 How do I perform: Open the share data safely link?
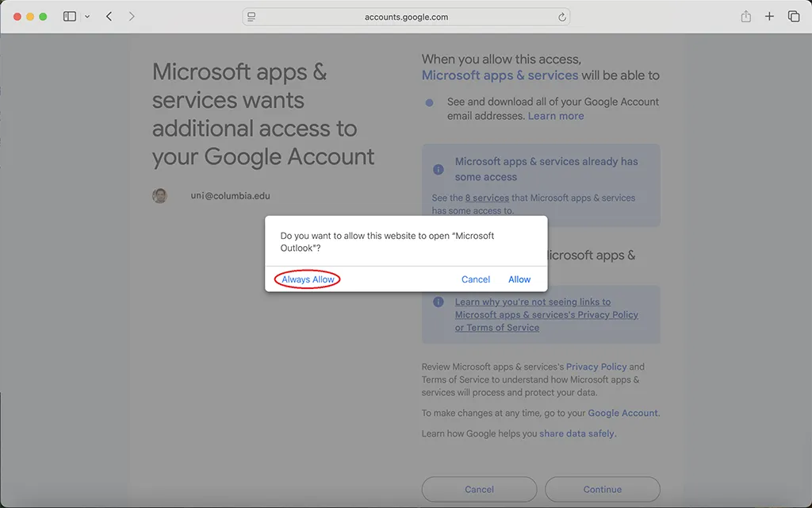click(577, 434)
